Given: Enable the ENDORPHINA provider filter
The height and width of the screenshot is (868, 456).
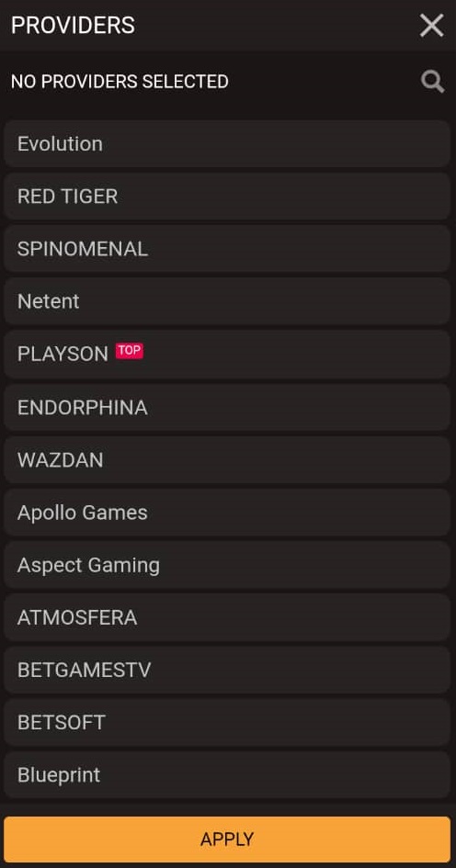Looking at the screenshot, I should point(227,408).
